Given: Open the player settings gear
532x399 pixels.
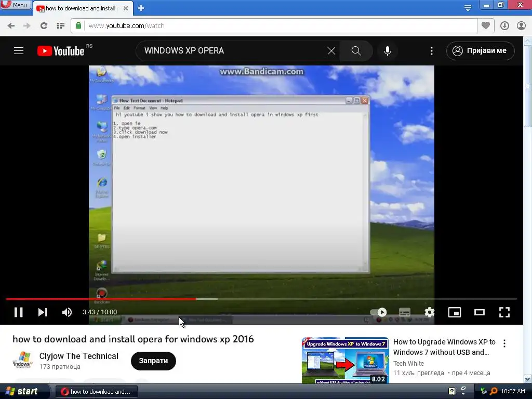Looking at the screenshot, I should point(430,312).
